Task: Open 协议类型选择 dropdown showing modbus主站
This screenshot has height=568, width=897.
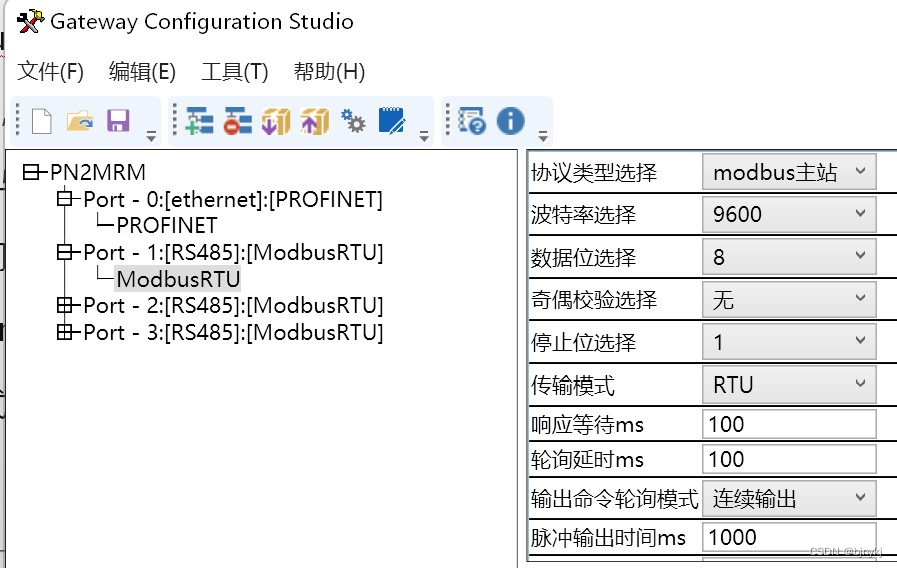Action: (x=789, y=172)
